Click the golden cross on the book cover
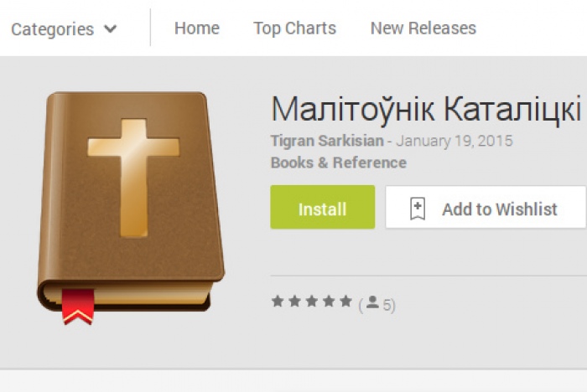Viewport: 587px width, 392px height. point(133,178)
